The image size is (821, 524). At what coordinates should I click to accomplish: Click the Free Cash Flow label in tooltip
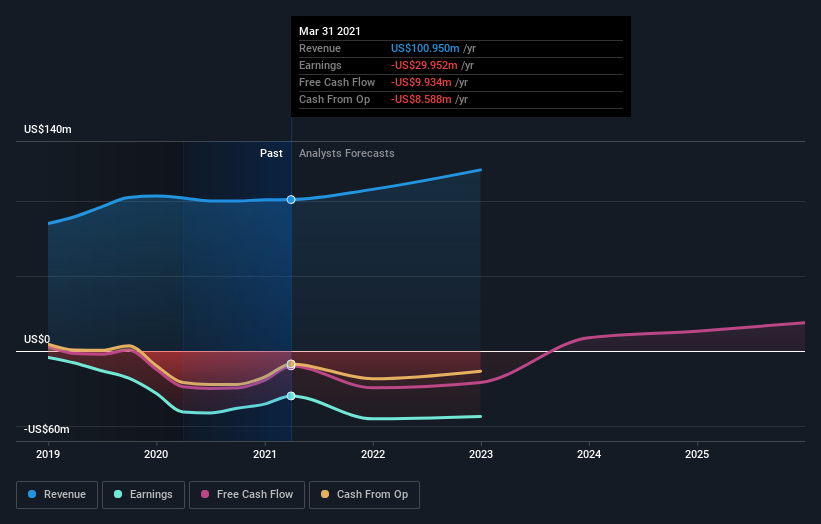click(337, 82)
